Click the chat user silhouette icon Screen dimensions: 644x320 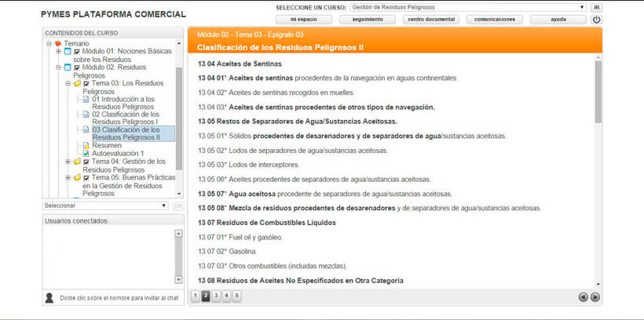(49, 298)
